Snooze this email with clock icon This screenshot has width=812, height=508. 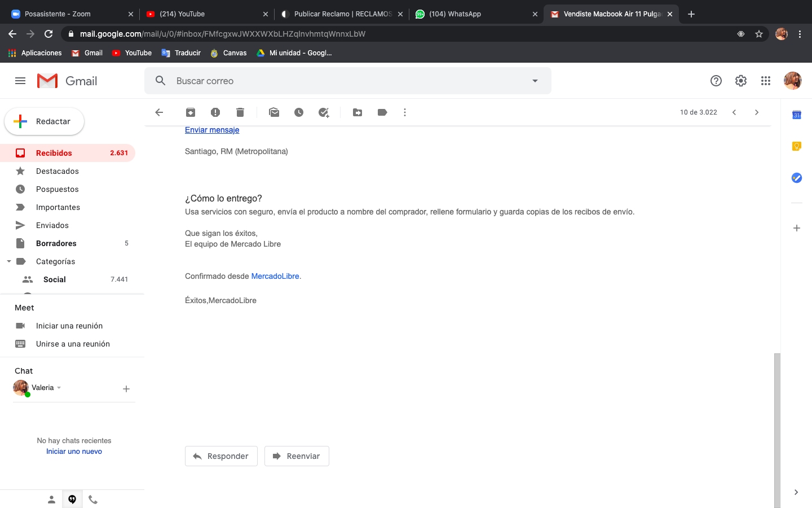[x=299, y=112]
